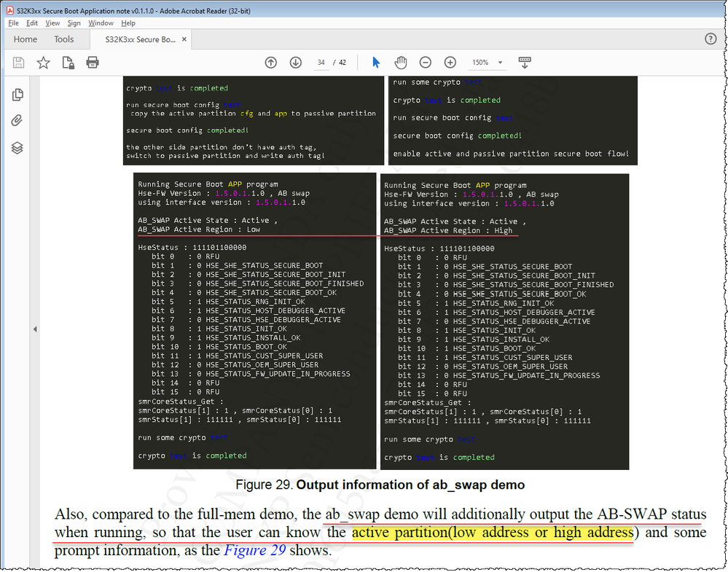This screenshot has height=572, width=728.
Task: Open the View menu
Action: pos(52,23)
